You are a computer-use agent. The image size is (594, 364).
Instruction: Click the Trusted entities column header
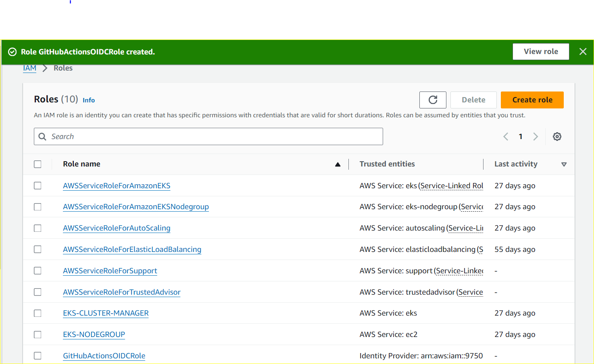tap(387, 164)
